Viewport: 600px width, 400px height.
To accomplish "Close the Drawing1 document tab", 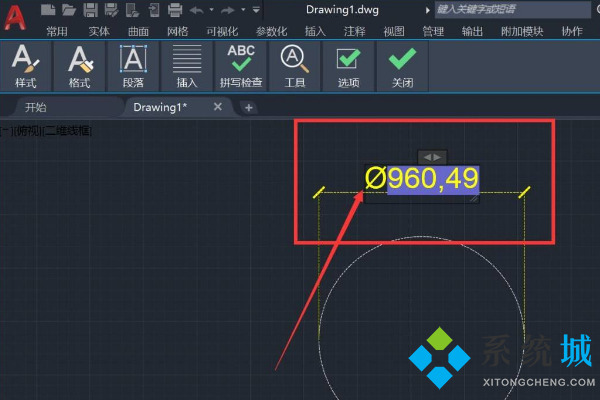I will [218, 107].
